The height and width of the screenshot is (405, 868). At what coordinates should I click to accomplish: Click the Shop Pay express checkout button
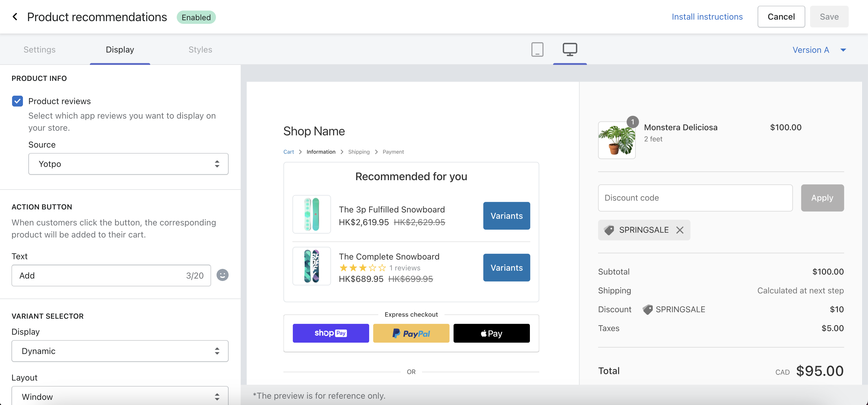click(x=331, y=333)
